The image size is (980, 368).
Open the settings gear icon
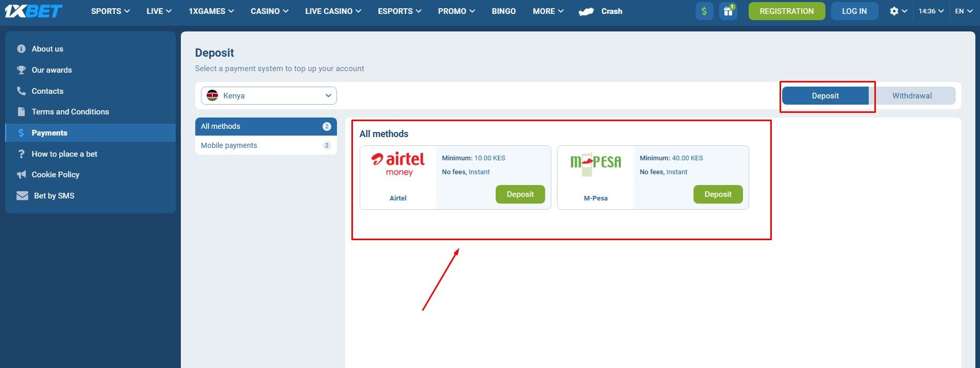click(x=894, y=11)
